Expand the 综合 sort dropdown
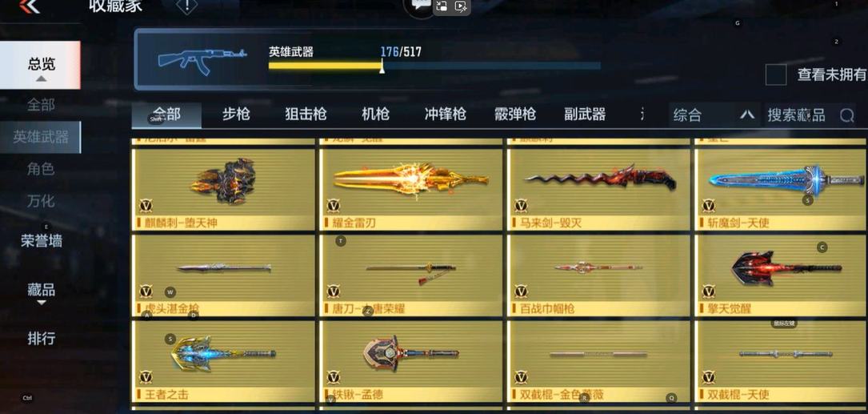Screen dimensions: 868x414 coord(713,115)
